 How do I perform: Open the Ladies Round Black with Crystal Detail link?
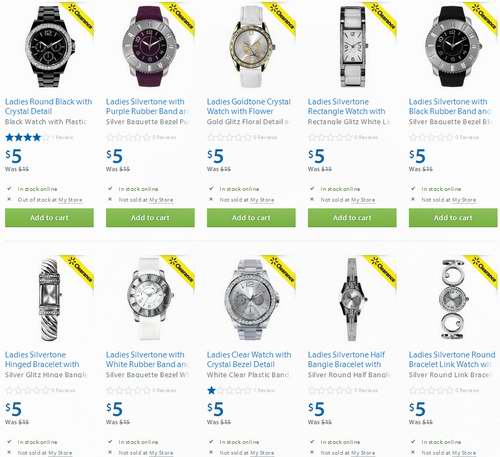48,106
